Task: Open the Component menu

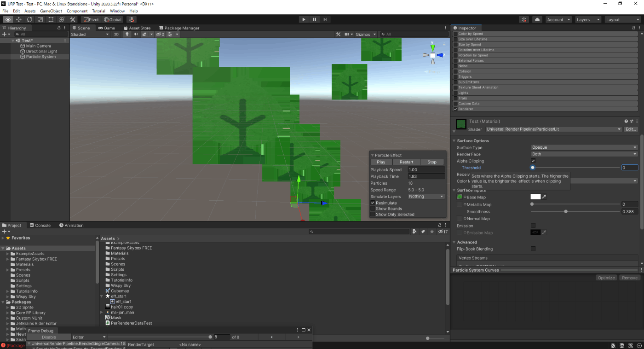Action: [x=77, y=11]
